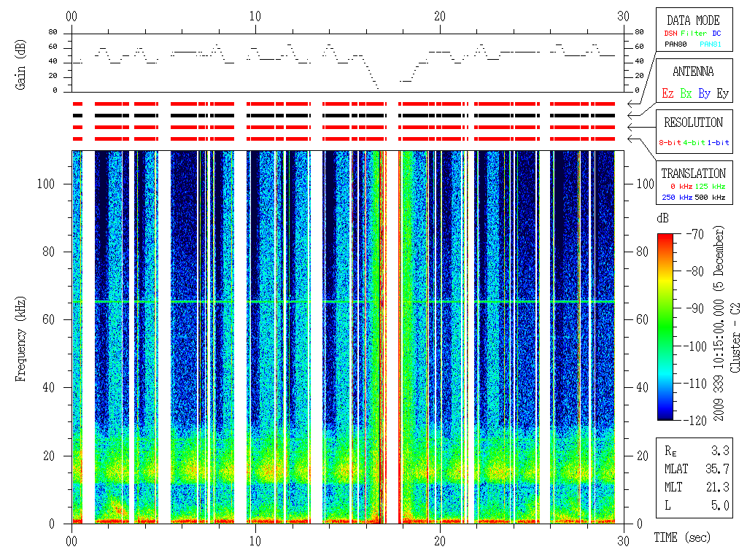Click the dark blue bottom of color bar
Viewport: 747px width, 560px height.
(665, 416)
